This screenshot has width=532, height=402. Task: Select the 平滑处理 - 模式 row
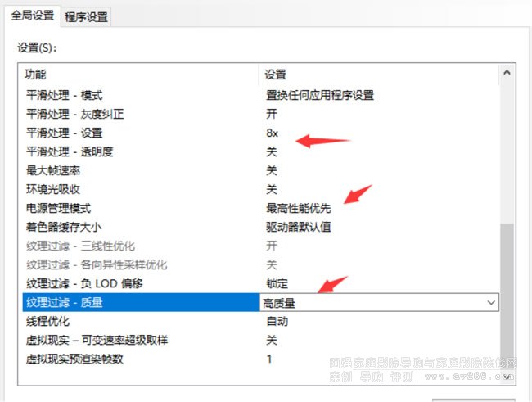pos(76,95)
